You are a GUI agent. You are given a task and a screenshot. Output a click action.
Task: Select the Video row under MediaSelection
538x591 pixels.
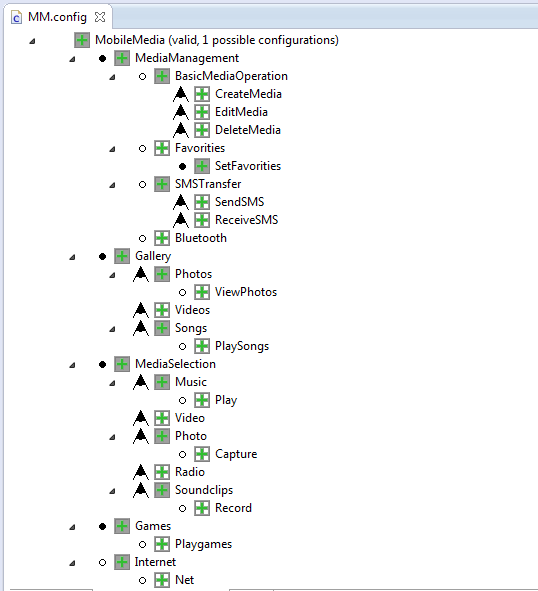point(190,418)
